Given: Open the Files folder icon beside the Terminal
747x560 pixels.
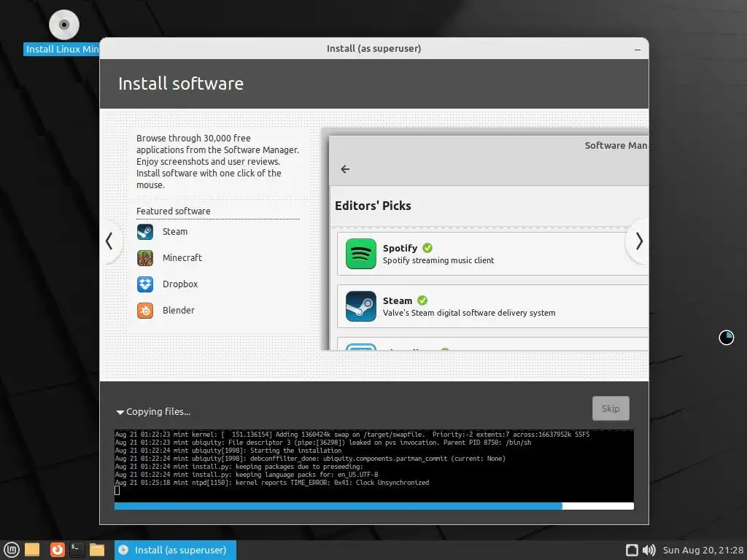Looking at the screenshot, I should [97, 550].
